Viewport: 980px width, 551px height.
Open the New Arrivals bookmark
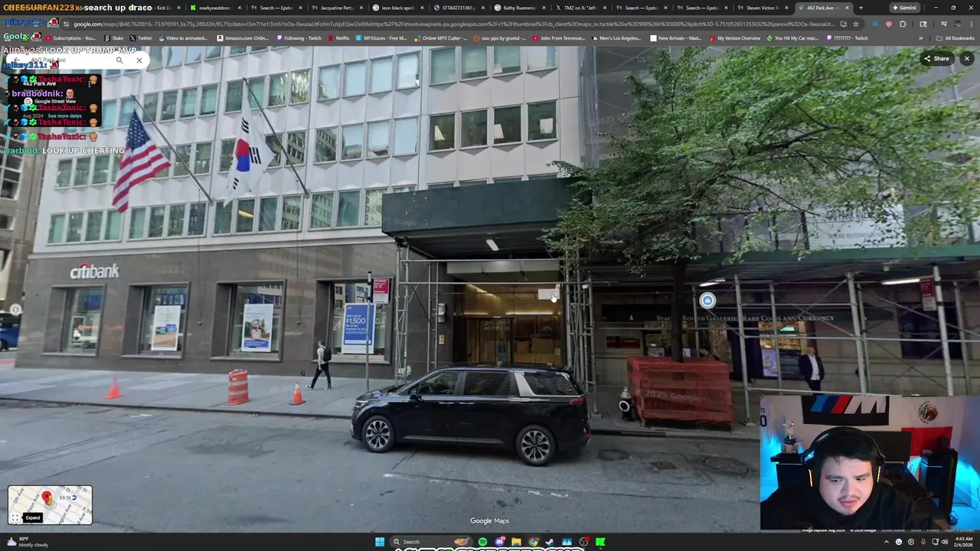[x=675, y=38]
